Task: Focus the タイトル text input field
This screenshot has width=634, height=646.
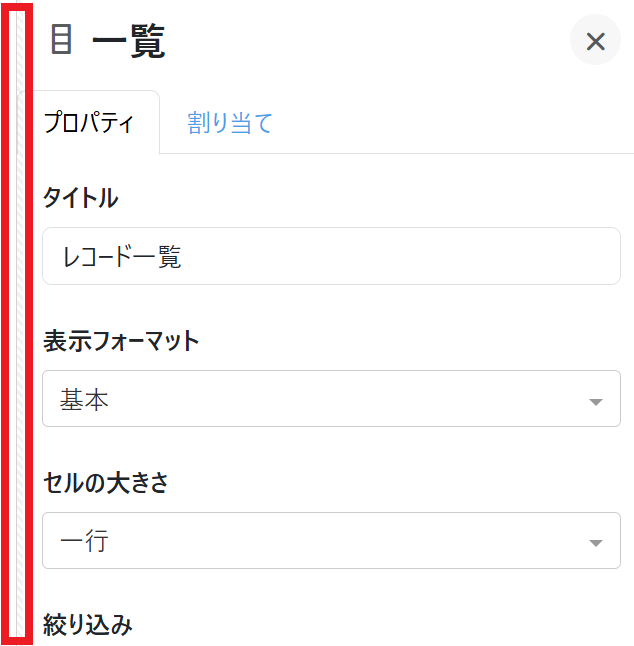Action: tap(331, 257)
